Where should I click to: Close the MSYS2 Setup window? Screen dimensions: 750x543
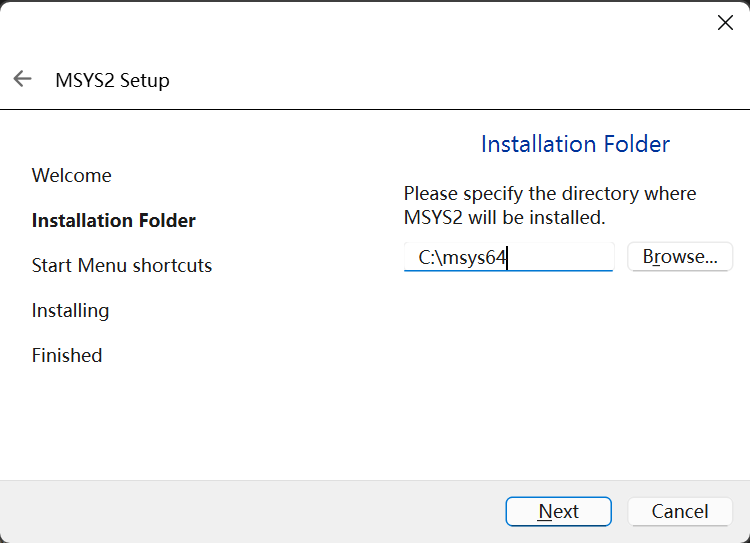[x=725, y=23]
